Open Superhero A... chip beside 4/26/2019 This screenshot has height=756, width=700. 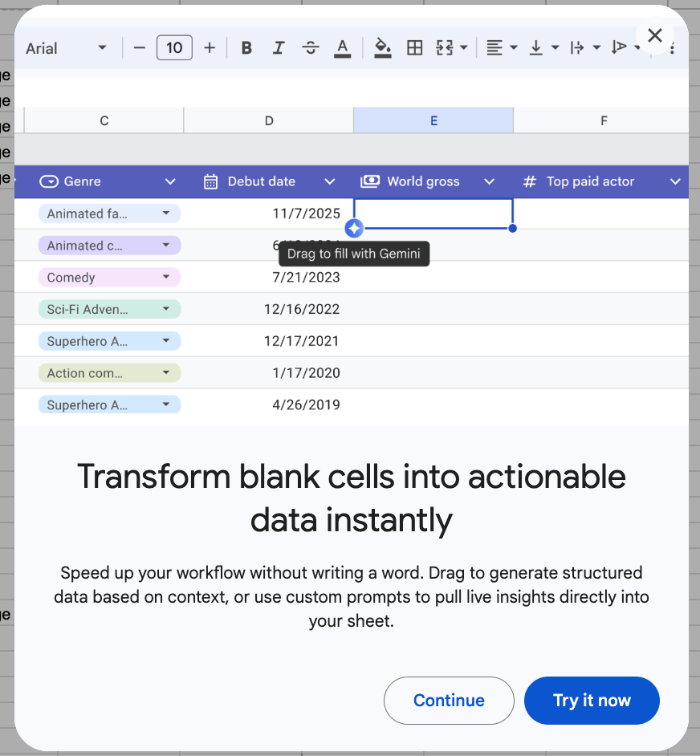[x=109, y=404]
